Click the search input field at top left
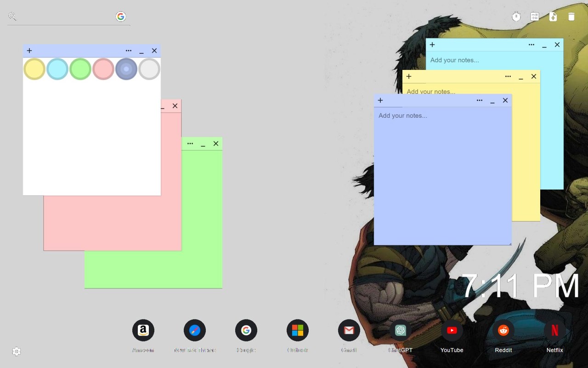The height and width of the screenshot is (368, 588). 67,17
